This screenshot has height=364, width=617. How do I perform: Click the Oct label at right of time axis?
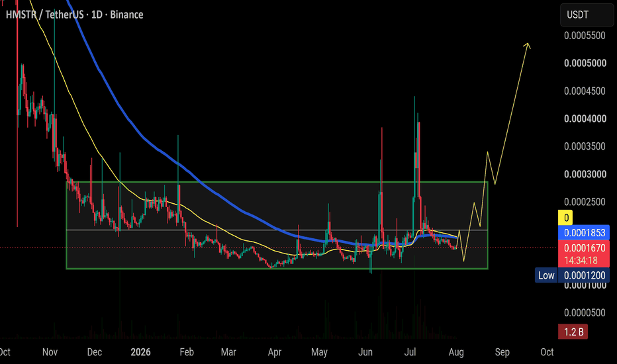coord(547,352)
